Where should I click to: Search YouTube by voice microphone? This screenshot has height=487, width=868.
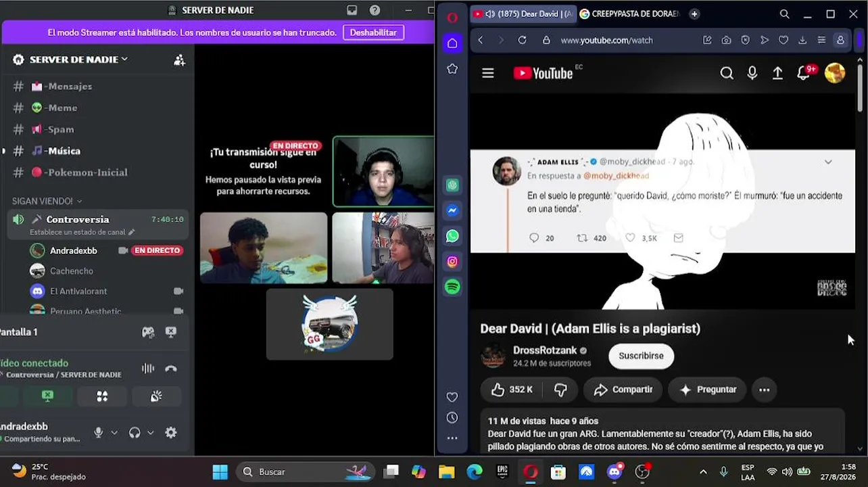pos(752,73)
